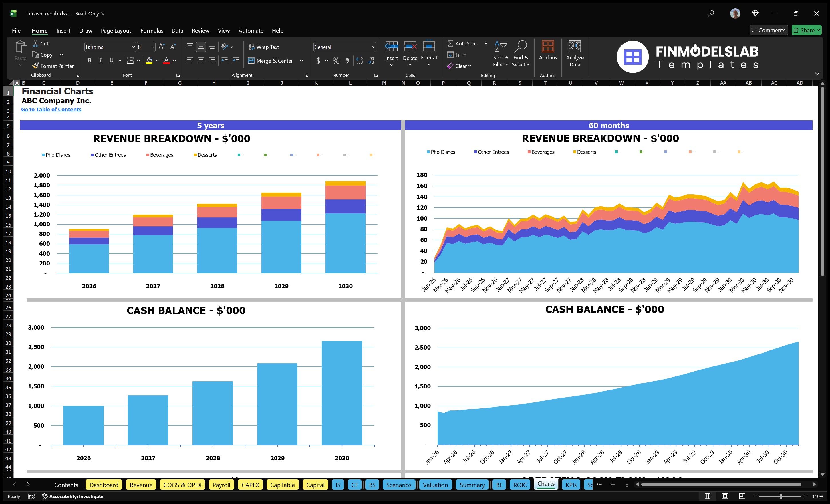Image resolution: width=830 pixels, height=504 pixels.
Task: Enable italic formatting
Action: coord(100,60)
